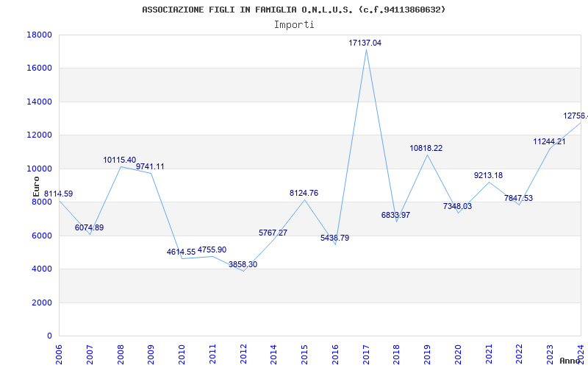Click the 2010 year label
Viewport: 588px width, 368px height.
[182, 354]
